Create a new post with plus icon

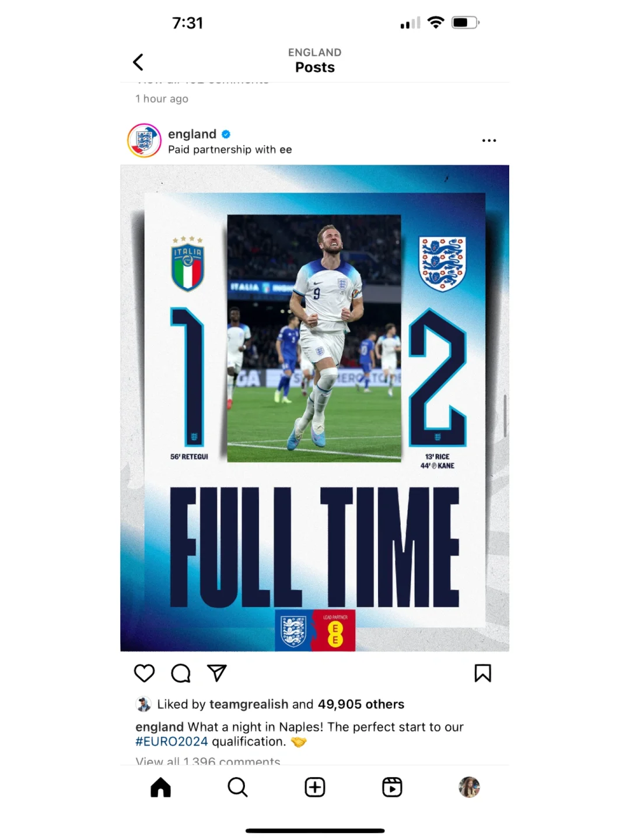coord(315,787)
